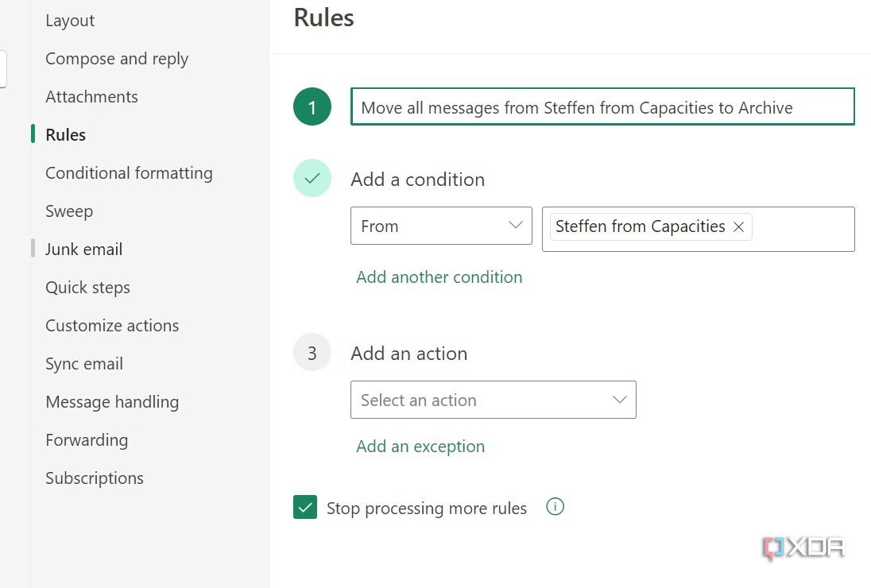Open the Forwarding settings page
Viewport: 871px width, 588px height.
tap(87, 439)
